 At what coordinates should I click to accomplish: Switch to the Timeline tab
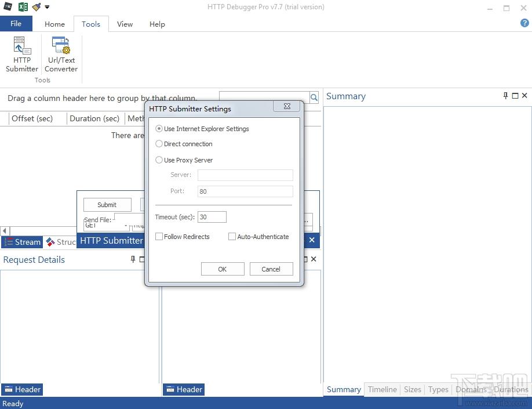(382, 389)
